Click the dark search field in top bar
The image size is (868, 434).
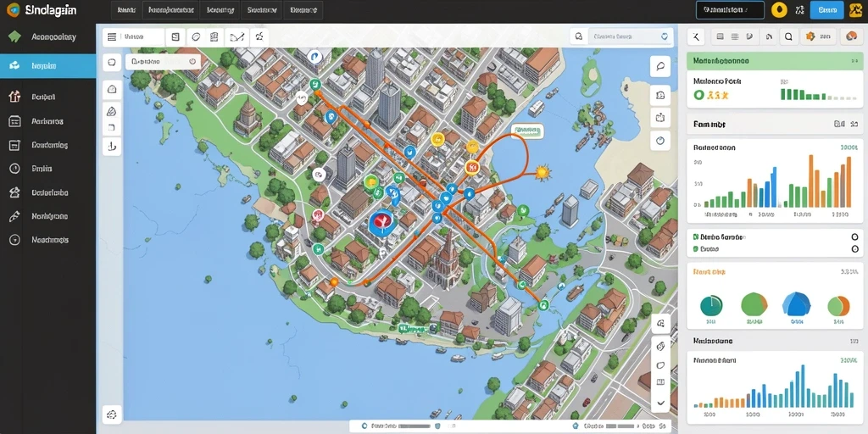730,10
